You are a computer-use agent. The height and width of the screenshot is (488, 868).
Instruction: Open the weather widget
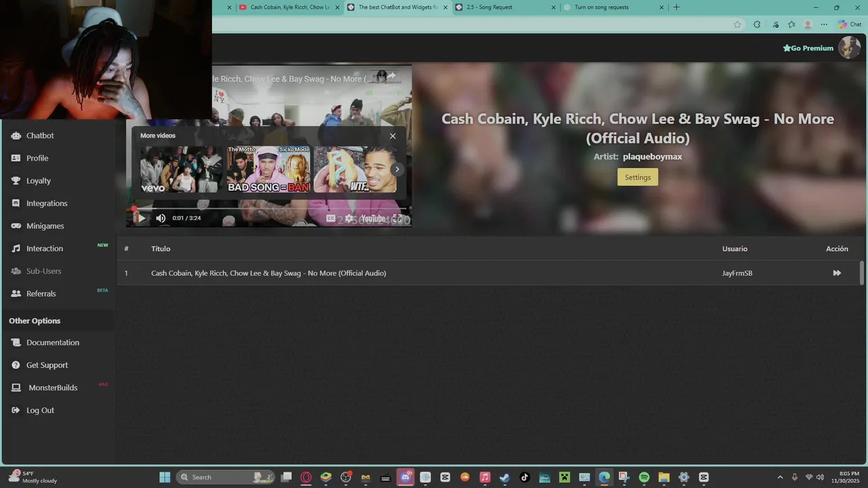point(32,477)
